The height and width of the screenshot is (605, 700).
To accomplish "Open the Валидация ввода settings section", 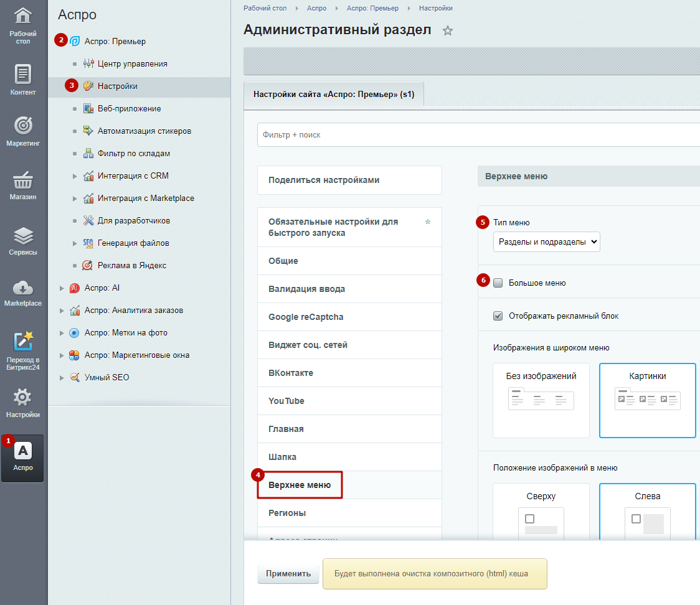I will click(x=349, y=289).
